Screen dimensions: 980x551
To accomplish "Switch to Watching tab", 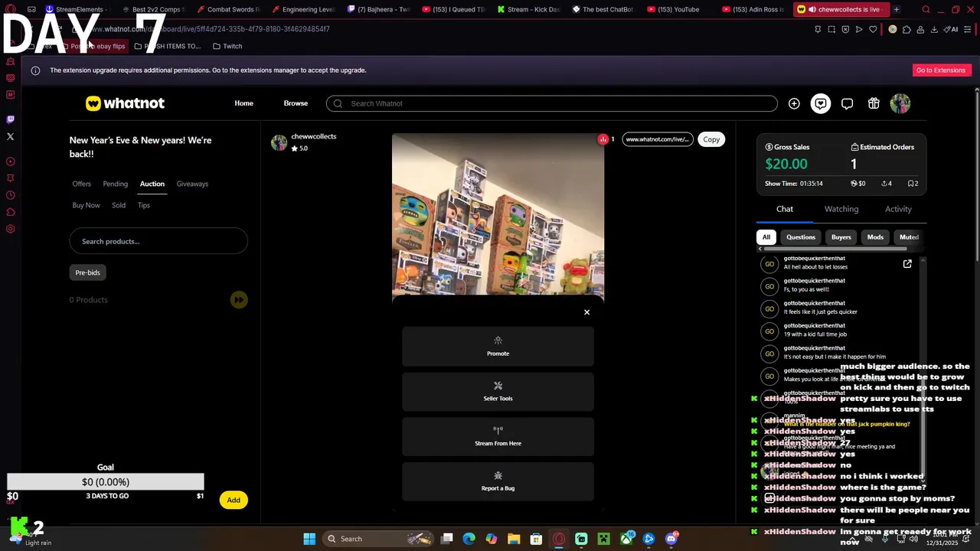I will point(841,209).
